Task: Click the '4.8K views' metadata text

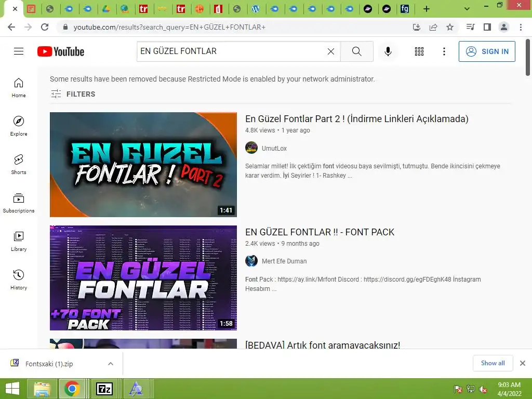Action: [260, 130]
